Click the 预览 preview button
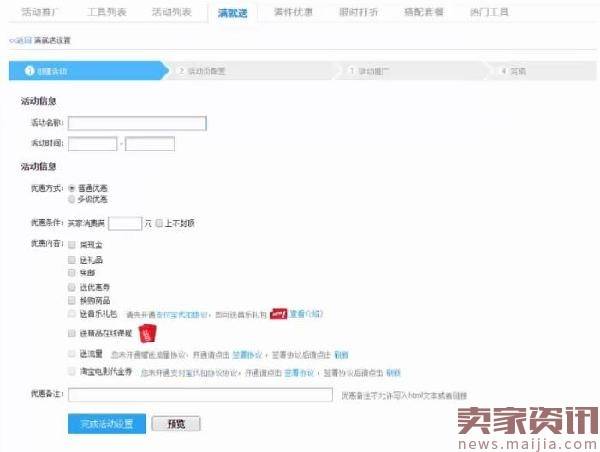This screenshot has height=452, width=600. [x=176, y=424]
